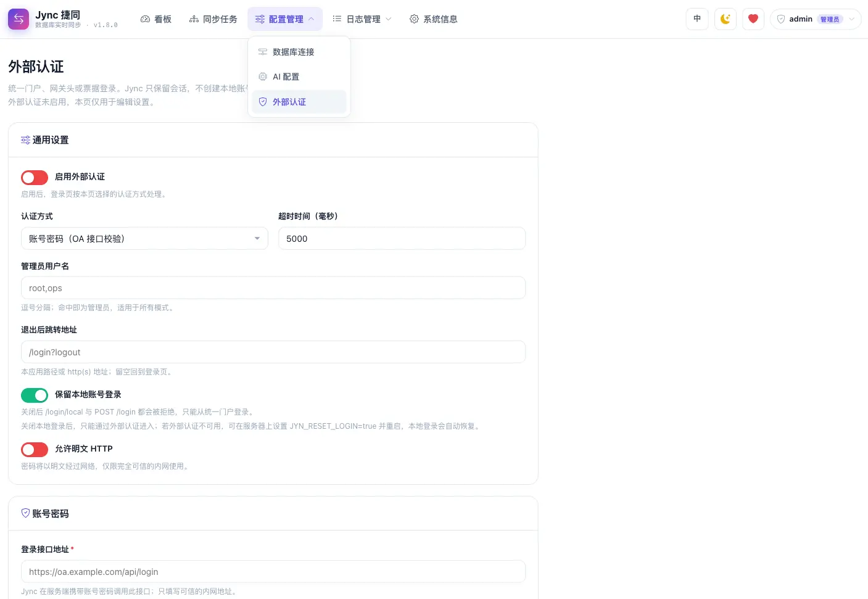Select AI 配置 menu entry
868x599 pixels.
click(299, 76)
